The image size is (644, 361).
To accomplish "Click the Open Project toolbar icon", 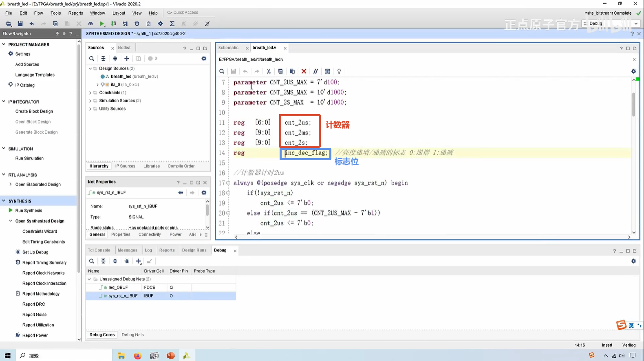I will (x=9, y=24).
